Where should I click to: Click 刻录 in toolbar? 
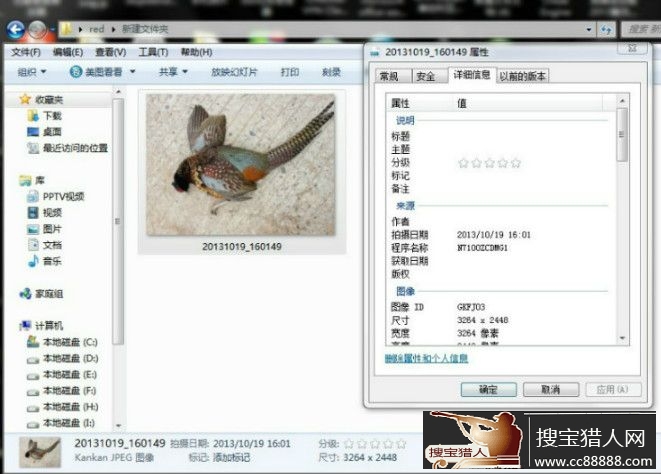[331, 72]
